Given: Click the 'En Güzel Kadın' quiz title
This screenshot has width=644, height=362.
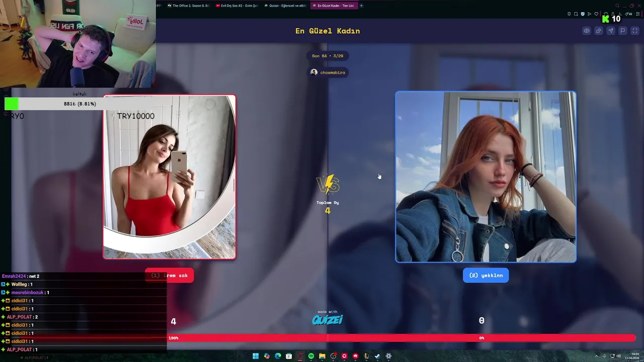Looking at the screenshot, I should [x=328, y=31].
